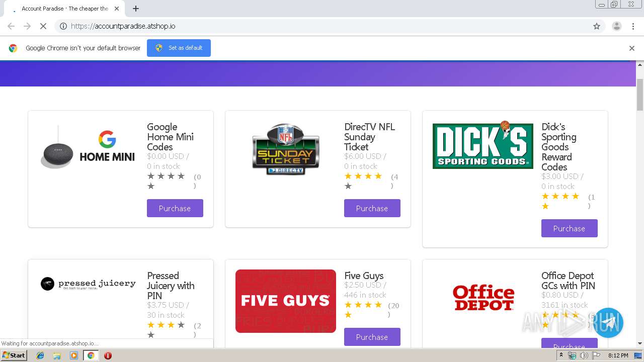This screenshot has height=362, width=644.
Task: Click the Google Home Mini product image
Action: pos(88,147)
